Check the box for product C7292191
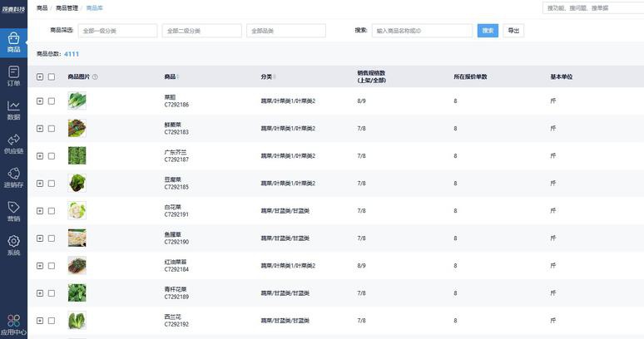Viewport: 644px width, 339px height. tap(52, 211)
